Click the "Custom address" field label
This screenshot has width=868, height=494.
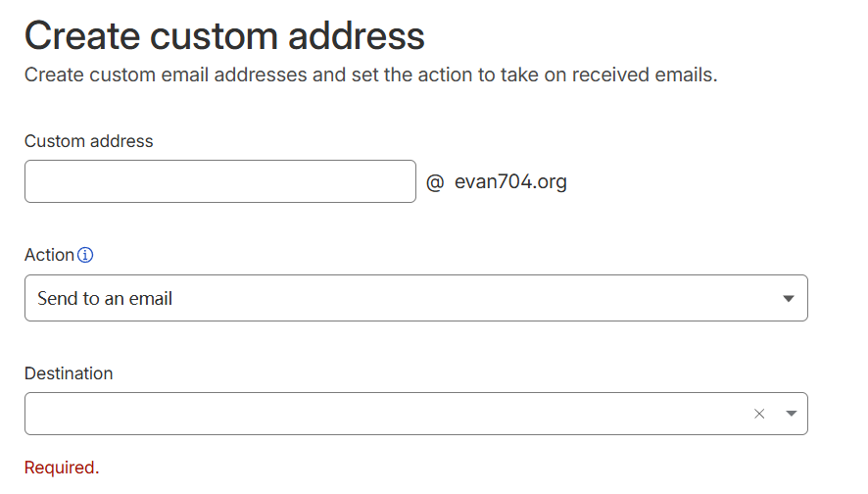pos(88,141)
